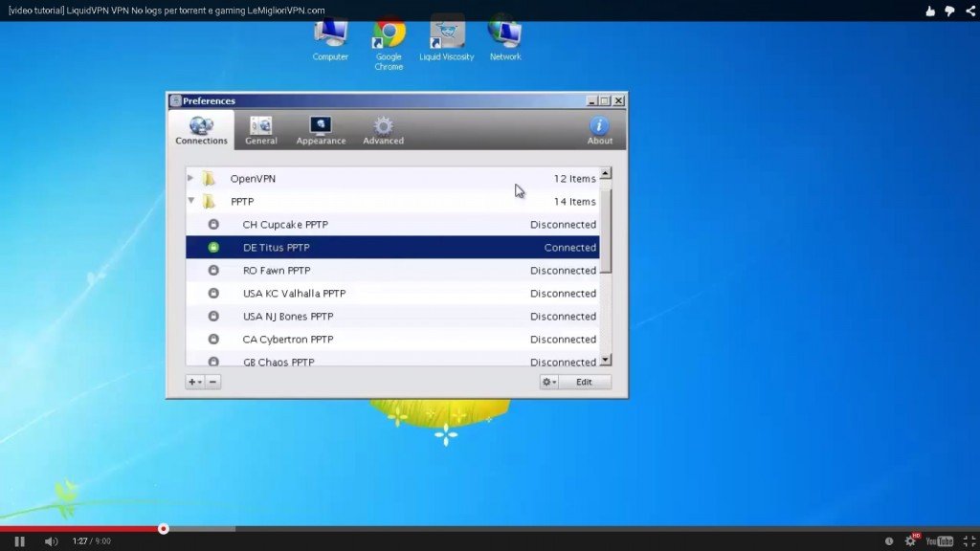Click the green lock icon for DE Titus

213,248
